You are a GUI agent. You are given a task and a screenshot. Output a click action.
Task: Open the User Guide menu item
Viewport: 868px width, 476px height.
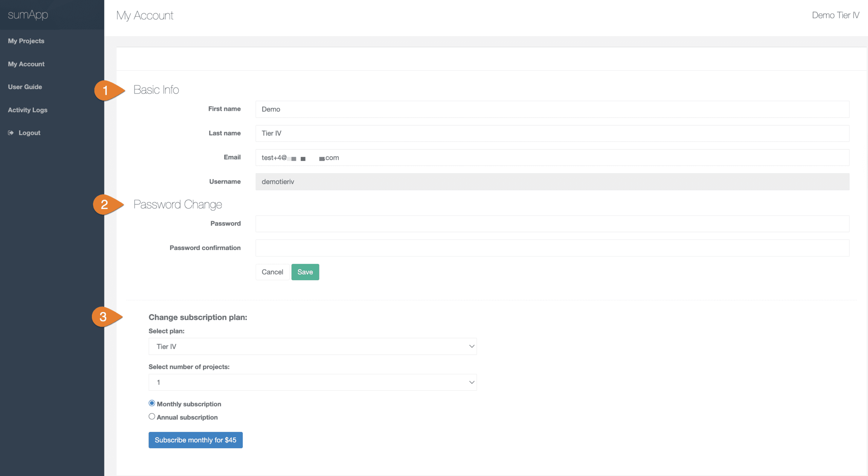coord(25,87)
